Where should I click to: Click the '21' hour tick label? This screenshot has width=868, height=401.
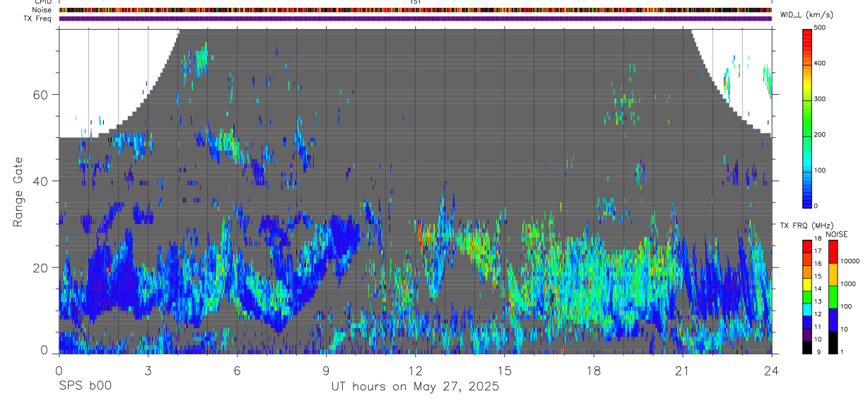click(682, 370)
